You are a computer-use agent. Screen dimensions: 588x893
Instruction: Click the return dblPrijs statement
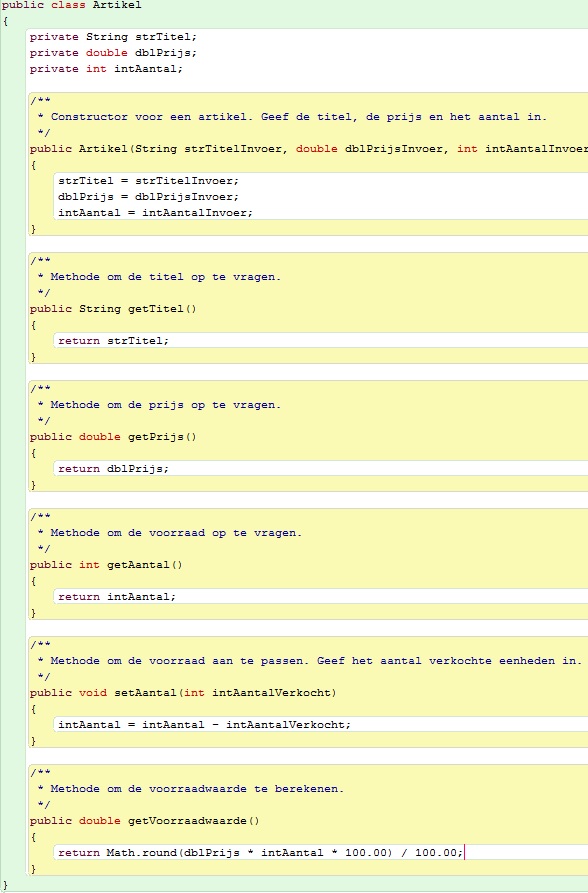(x=113, y=469)
